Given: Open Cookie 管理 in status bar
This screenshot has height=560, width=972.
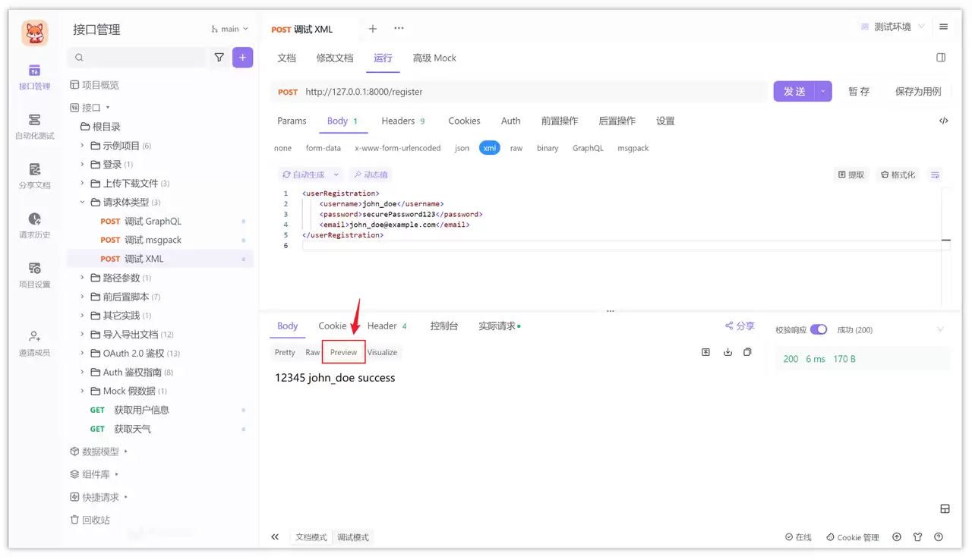Looking at the screenshot, I should pos(853,537).
